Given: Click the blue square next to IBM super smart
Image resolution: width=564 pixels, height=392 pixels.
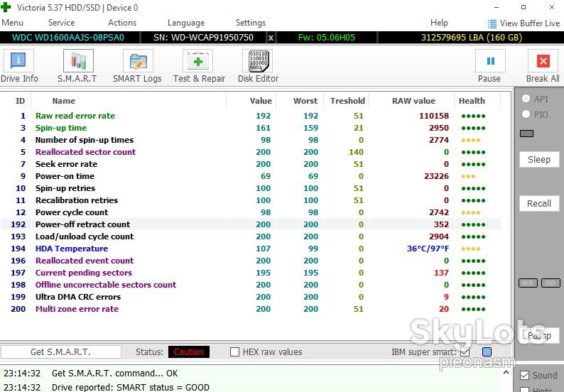Looking at the screenshot, I should click(x=487, y=352).
